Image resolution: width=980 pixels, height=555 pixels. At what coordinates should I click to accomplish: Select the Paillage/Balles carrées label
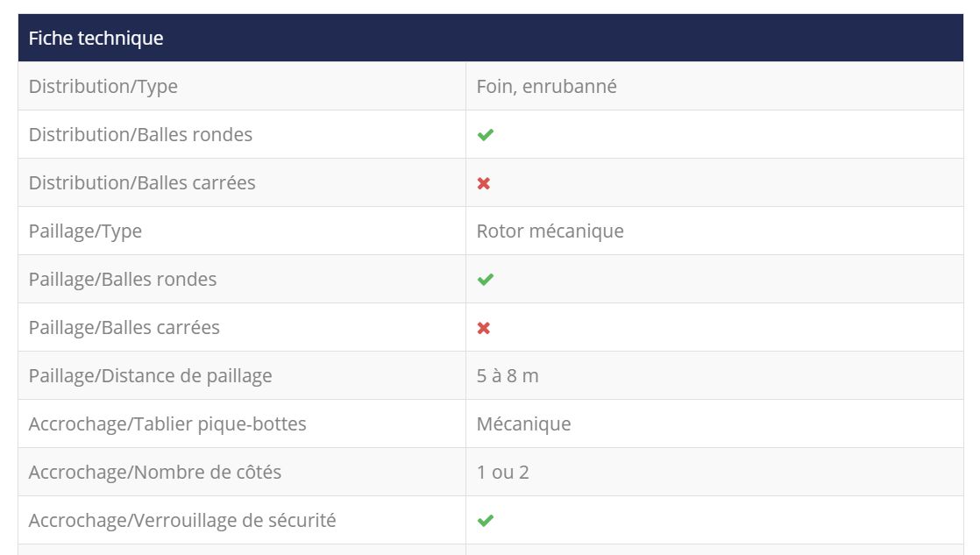point(124,328)
